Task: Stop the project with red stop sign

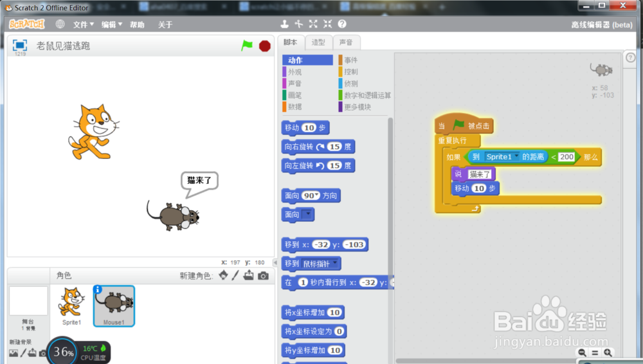Action: [265, 46]
